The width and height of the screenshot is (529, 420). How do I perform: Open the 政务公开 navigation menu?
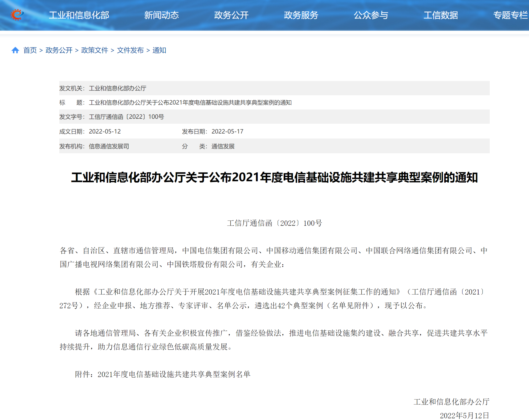coord(231,15)
